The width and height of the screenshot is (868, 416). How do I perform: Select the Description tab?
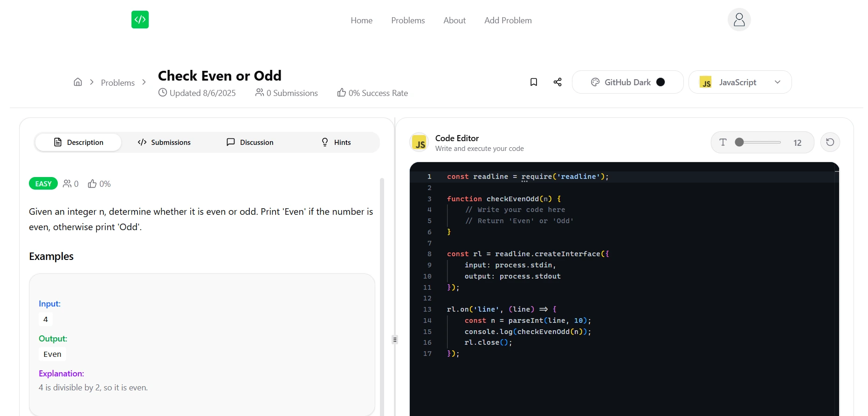(78, 142)
